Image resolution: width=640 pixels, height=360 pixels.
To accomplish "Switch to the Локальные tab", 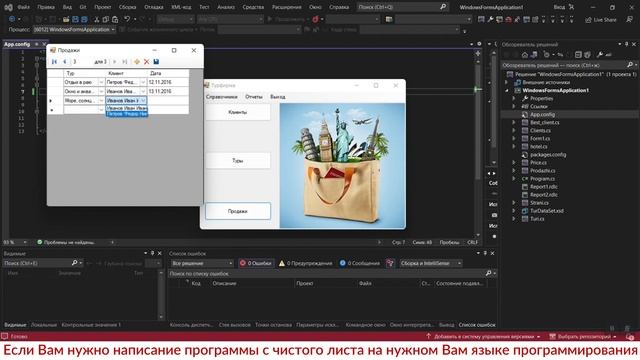I will pos(44,325).
